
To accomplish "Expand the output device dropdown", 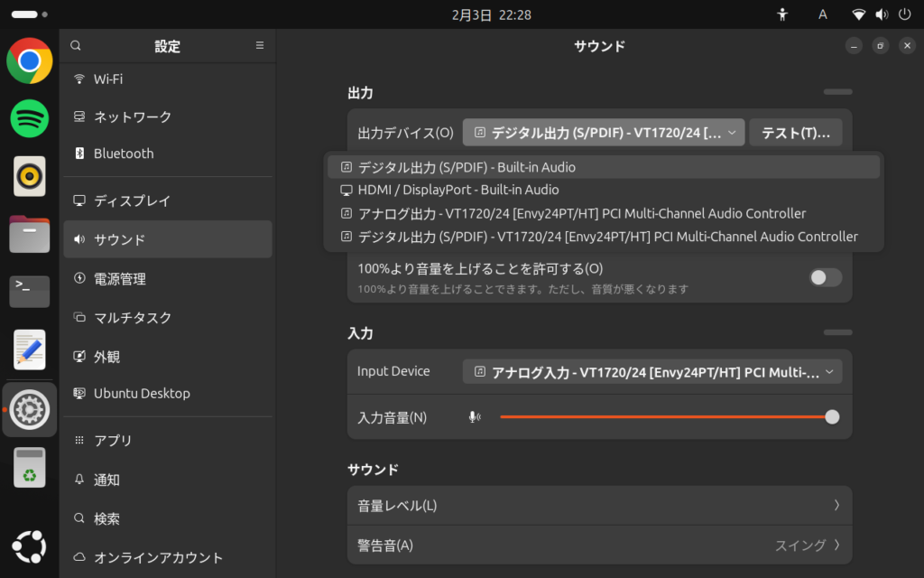I will 603,133.
